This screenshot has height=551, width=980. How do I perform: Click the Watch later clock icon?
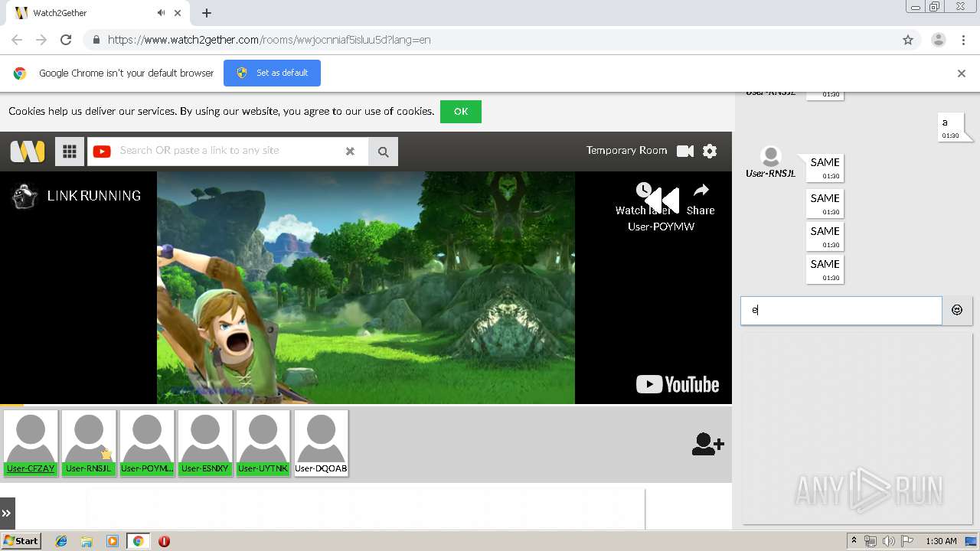click(x=644, y=190)
